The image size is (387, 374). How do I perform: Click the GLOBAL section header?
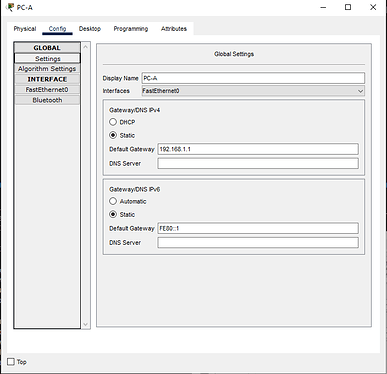coord(47,48)
